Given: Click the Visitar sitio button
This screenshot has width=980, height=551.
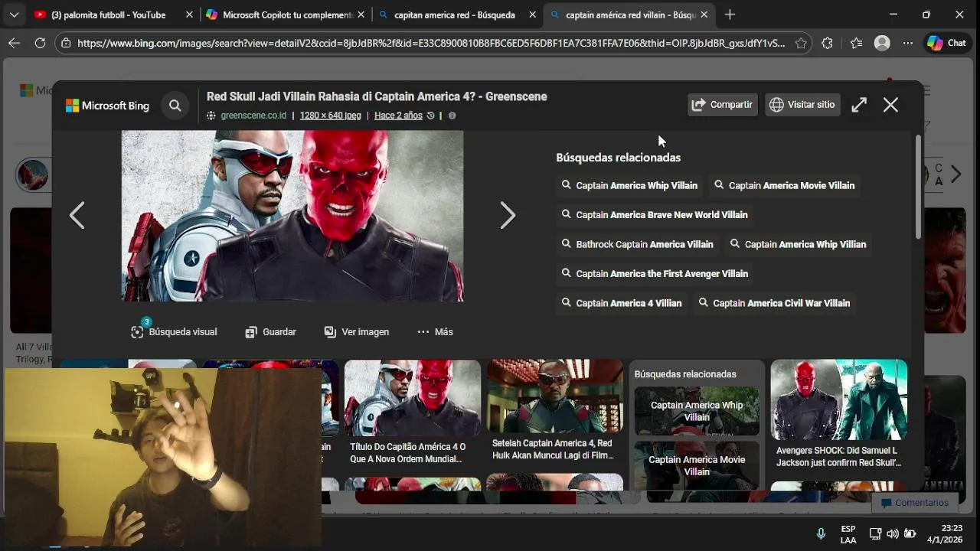Looking at the screenshot, I should click(x=802, y=105).
